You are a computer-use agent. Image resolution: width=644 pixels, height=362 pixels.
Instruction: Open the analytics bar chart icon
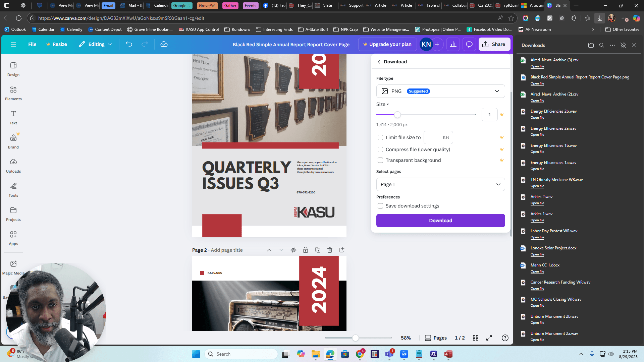coord(453,44)
